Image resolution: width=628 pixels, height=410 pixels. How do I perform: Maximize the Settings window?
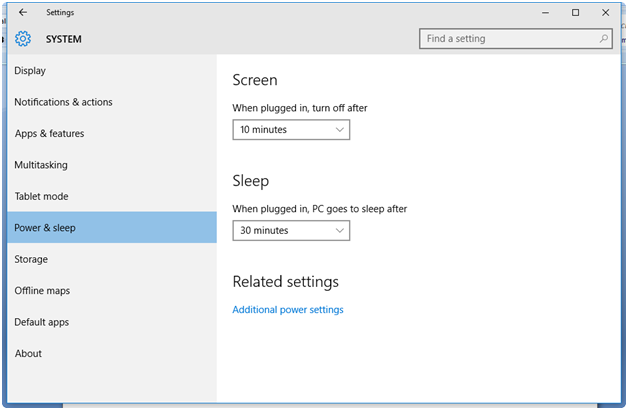point(575,13)
